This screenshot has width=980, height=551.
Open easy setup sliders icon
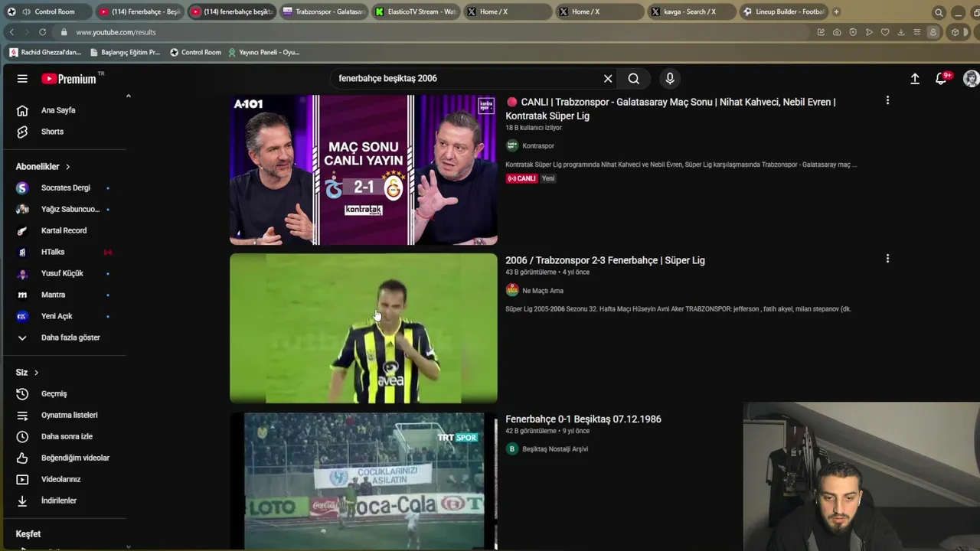coord(917,32)
